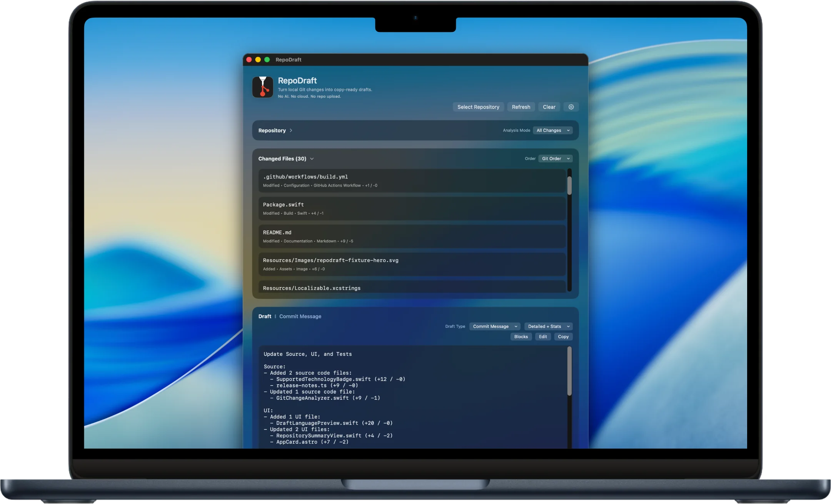Close the RepoDraft window with red button

pyautogui.click(x=249, y=60)
